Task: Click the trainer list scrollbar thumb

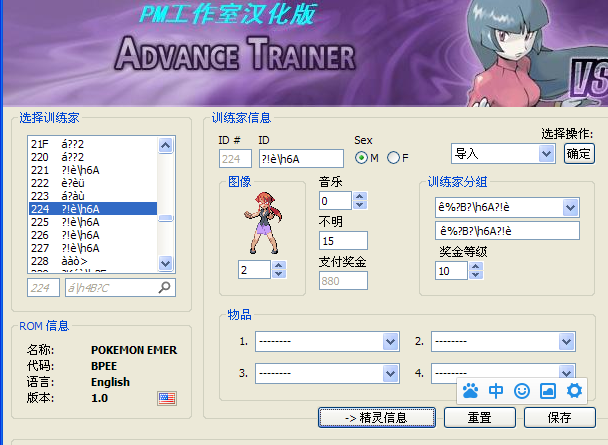Action: [166, 218]
